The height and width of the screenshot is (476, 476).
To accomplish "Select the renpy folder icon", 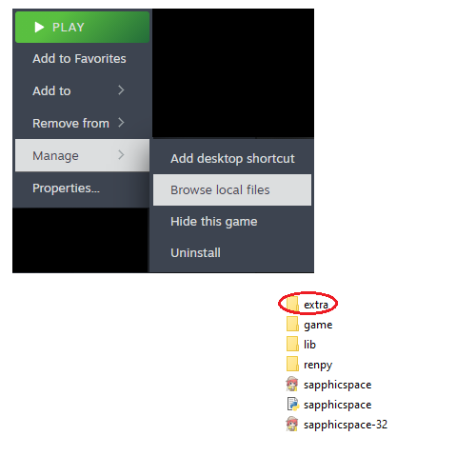I will coord(292,364).
